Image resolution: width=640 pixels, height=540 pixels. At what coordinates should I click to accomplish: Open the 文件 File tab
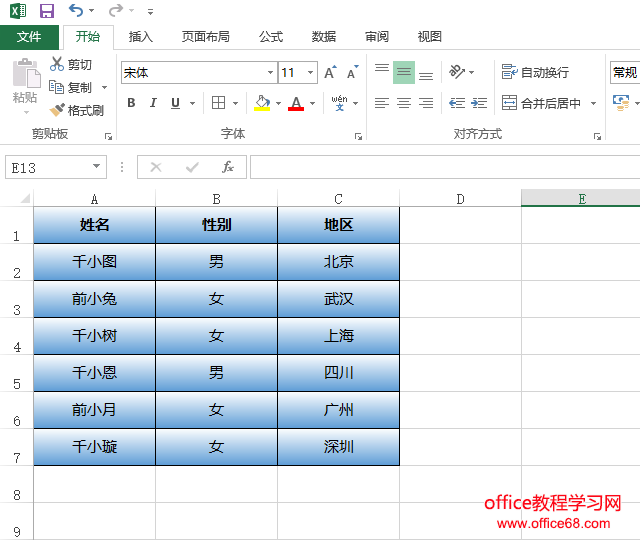(29, 37)
